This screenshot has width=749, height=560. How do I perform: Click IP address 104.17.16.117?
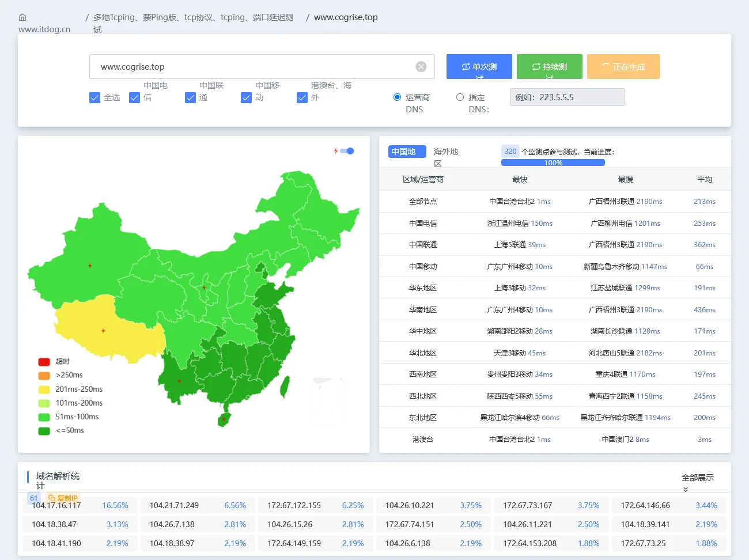tap(56, 505)
